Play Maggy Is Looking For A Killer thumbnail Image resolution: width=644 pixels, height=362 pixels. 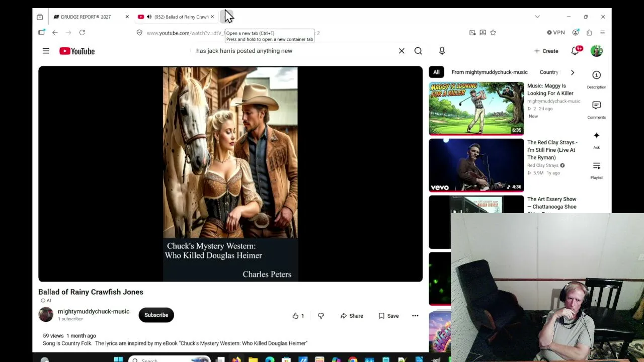[476, 109]
